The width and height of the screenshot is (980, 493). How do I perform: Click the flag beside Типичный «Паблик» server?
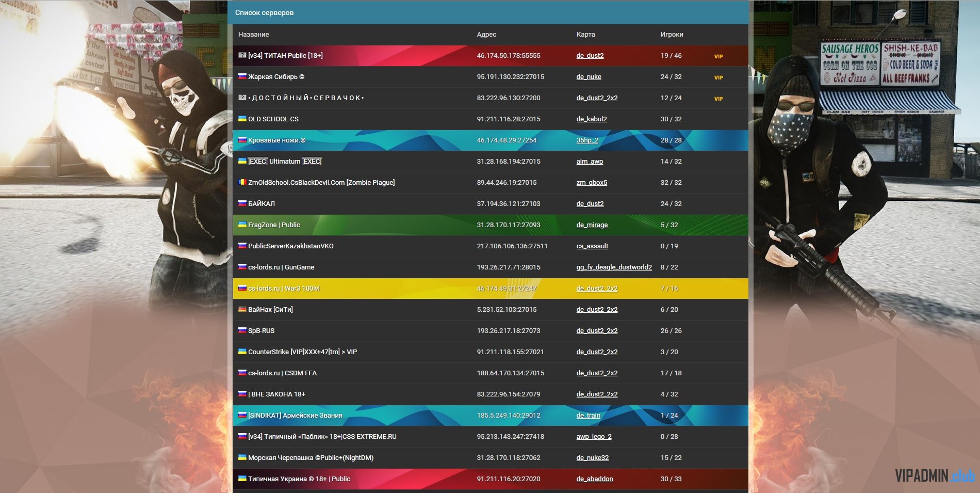click(242, 436)
